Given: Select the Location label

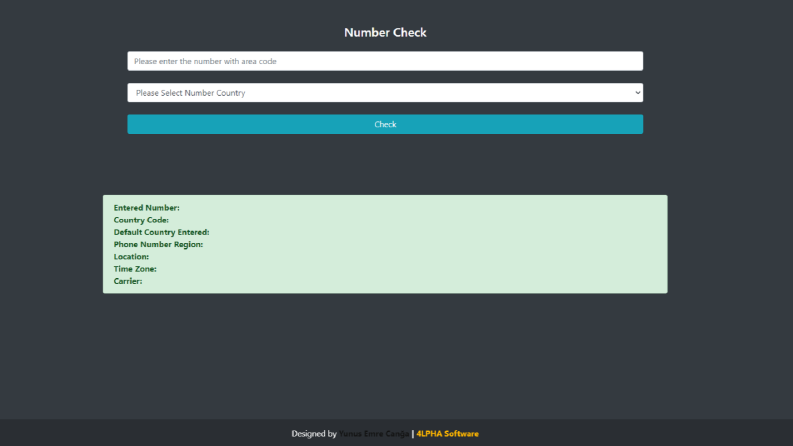Looking at the screenshot, I should (131, 257).
